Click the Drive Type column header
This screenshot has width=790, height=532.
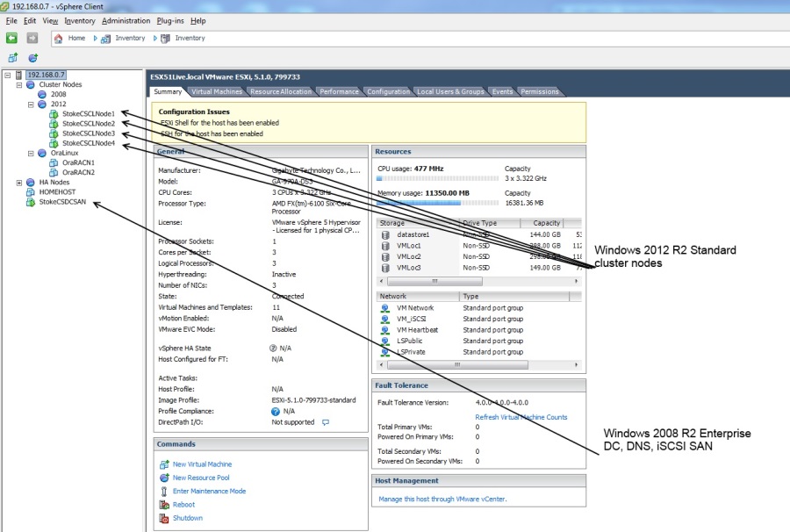pyautogui.click(x=490, y=223)
